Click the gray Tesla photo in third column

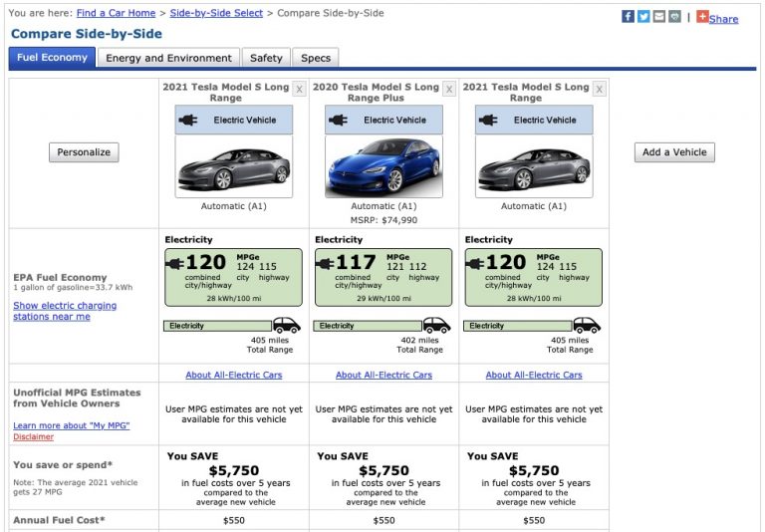coord(534,167)
